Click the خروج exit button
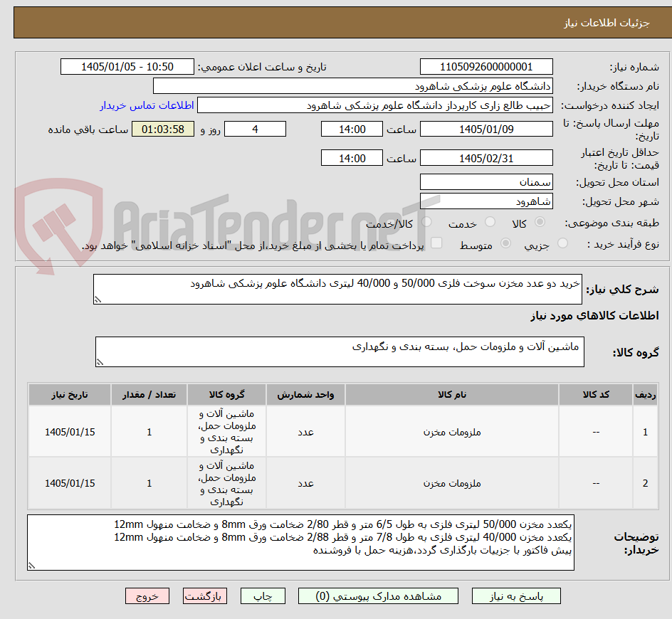The width and height of the screenshot is (672, 619). pos(147,596)
